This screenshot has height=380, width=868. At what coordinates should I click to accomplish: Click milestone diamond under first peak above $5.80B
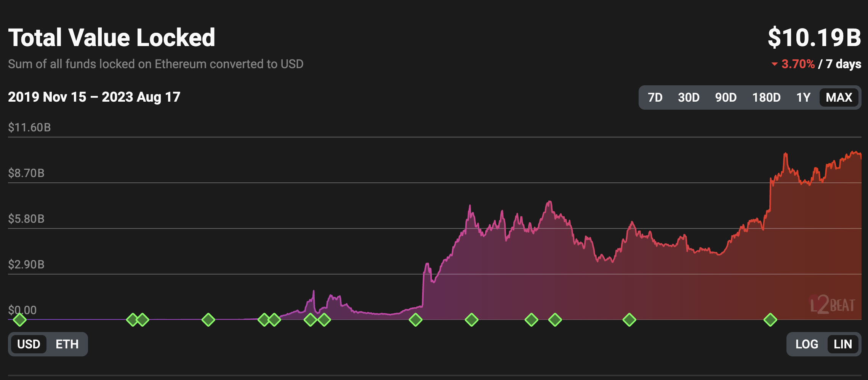pyautogui.click(x=471, y=320)
